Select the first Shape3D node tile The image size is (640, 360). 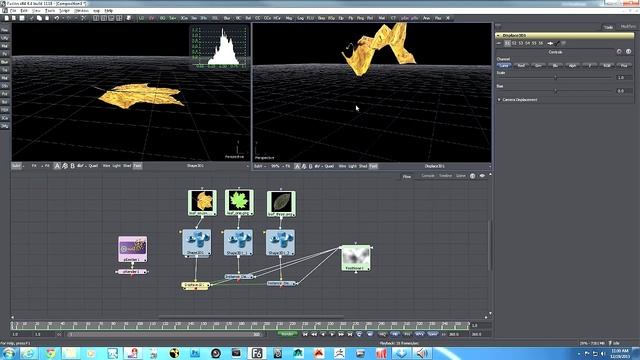197,242
